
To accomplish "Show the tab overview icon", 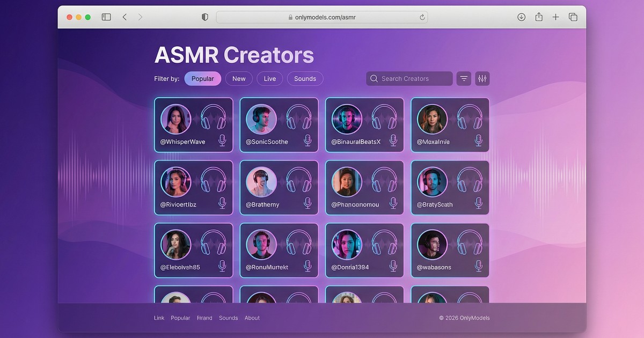I will tap(573, 17).
